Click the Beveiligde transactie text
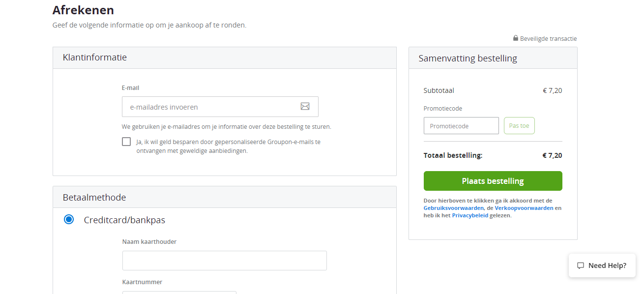This screenshot has height=294, width=644. click(x=549, y=38)
